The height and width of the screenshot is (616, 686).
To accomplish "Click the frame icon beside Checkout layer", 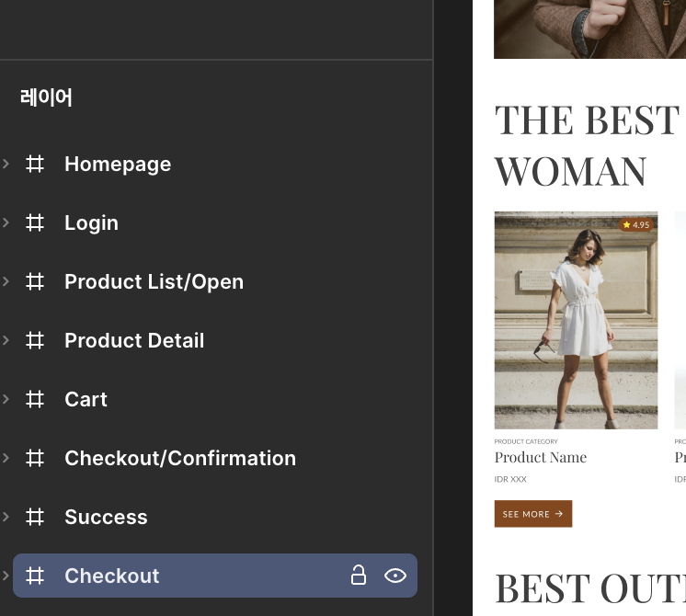I will (x=35, y=576).
